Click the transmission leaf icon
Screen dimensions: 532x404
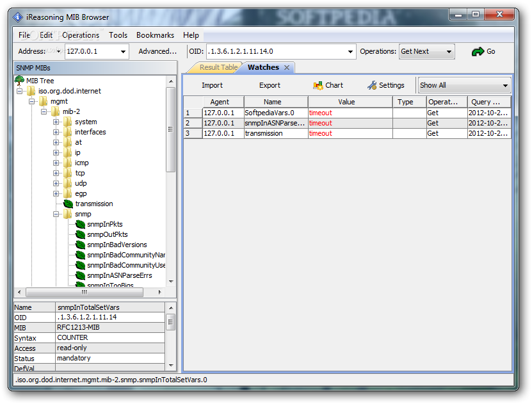69,204
